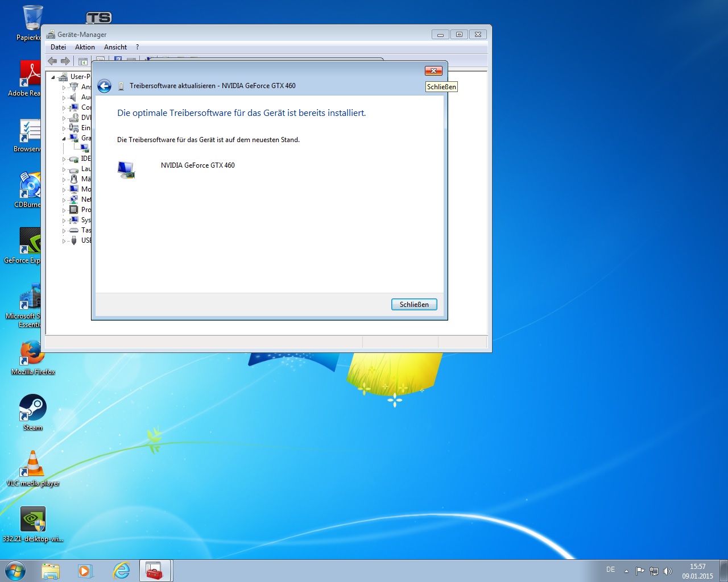Click the Schließen button in the driver dialog
The width and height of the screenshot is (728, 582).
click(414, 305)
